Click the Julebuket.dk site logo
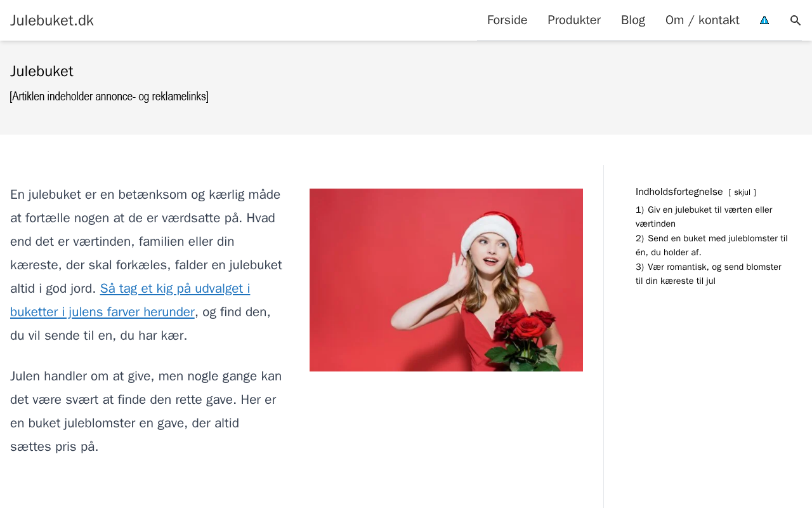 pos(52,20)
